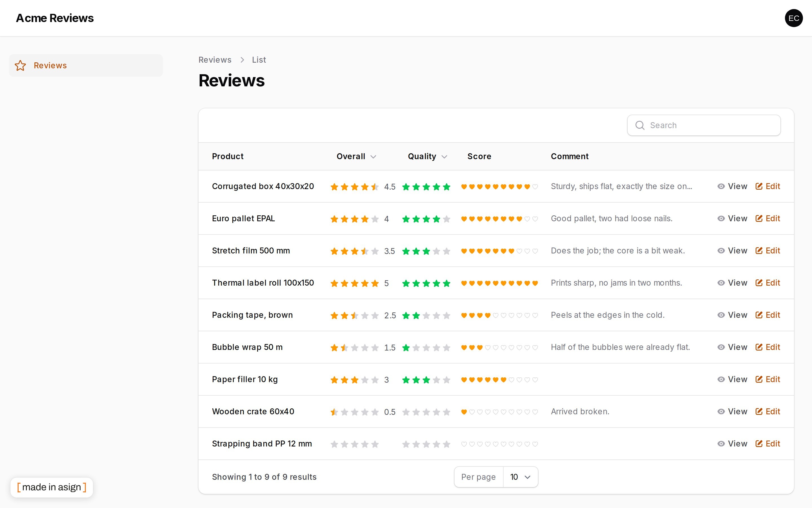Click green quality star in Bubble wrap row
Viewport: 812px width, 508px height.
(406, 348)
